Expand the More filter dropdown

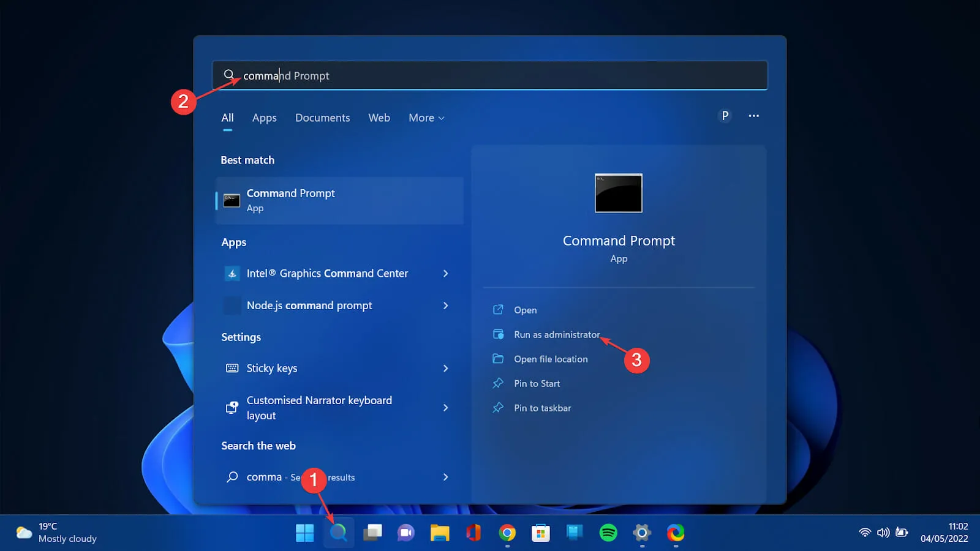(x=426, y=118)
